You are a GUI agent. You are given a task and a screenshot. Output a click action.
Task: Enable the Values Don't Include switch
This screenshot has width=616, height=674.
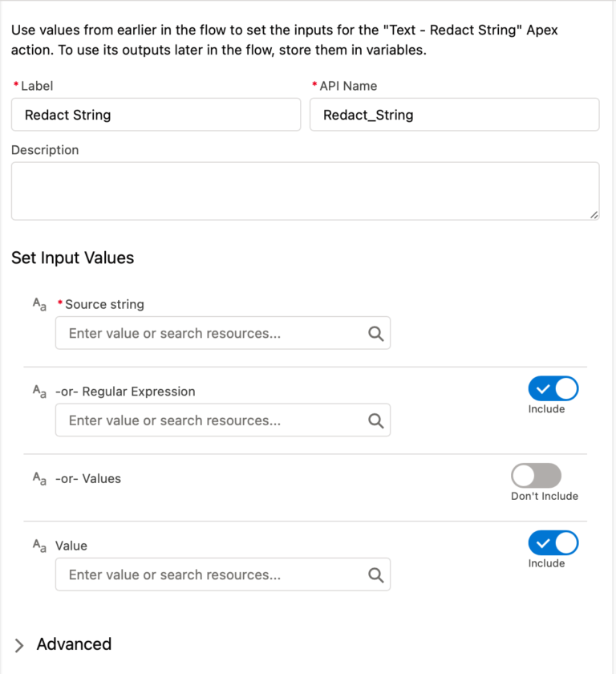click(536, 476)
